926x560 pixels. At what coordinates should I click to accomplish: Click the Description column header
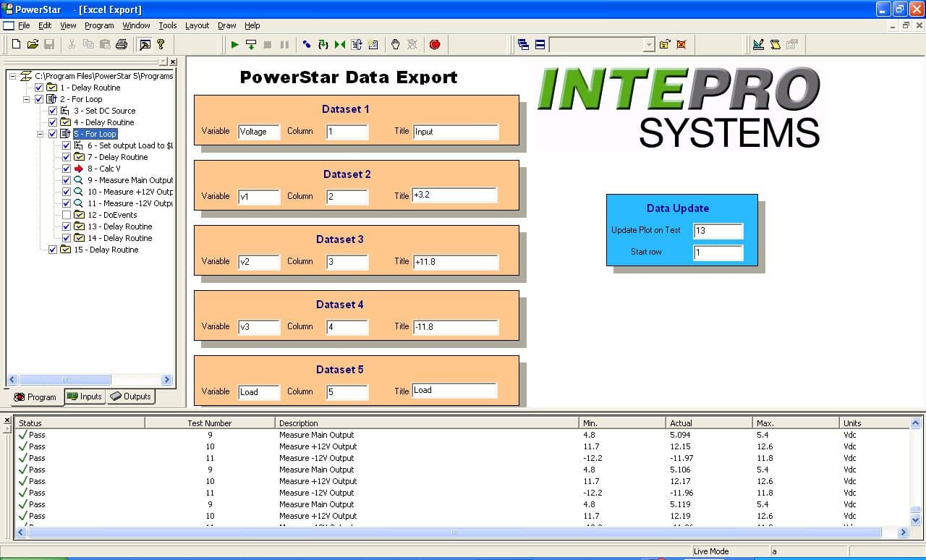(427, 423)
